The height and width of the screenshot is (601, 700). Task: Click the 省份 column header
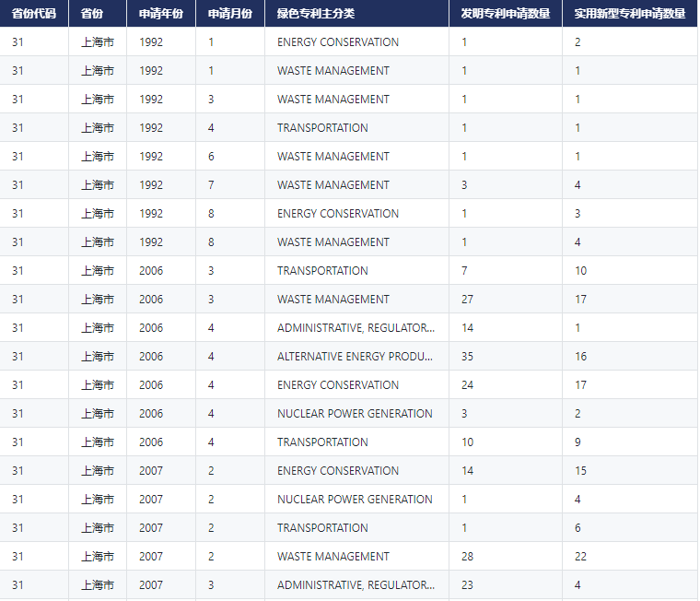[x=98, y=14]
